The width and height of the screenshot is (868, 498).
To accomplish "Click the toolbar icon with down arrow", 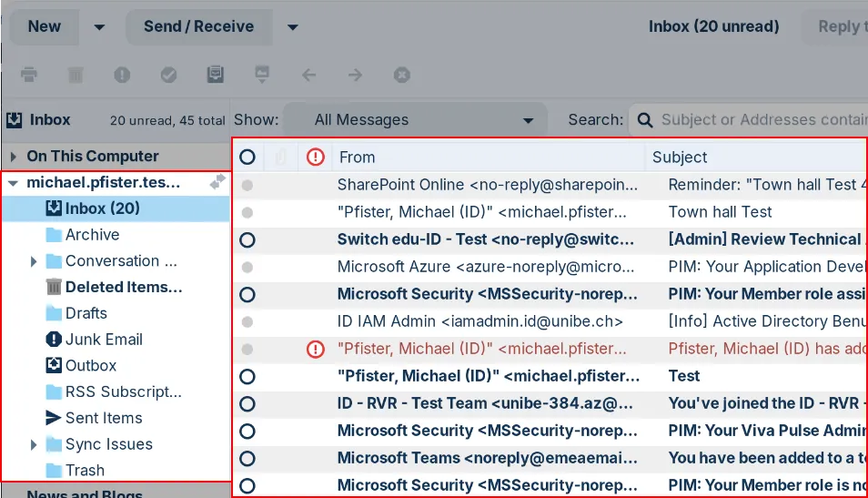I will pyautogui.click(x=262, y=75).
